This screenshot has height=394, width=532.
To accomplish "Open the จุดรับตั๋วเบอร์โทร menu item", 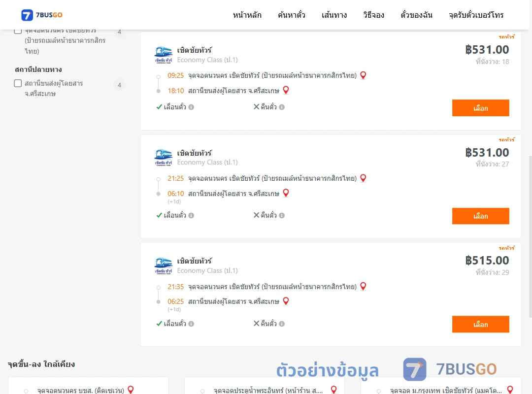I will (476, 15).
